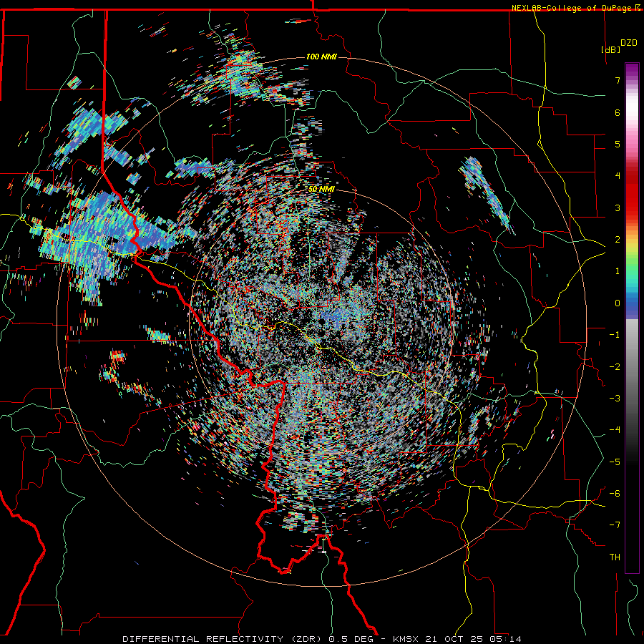Click the 100 NMI range ring label
Viewport: 644px width, 644px height.
[321, 57]
